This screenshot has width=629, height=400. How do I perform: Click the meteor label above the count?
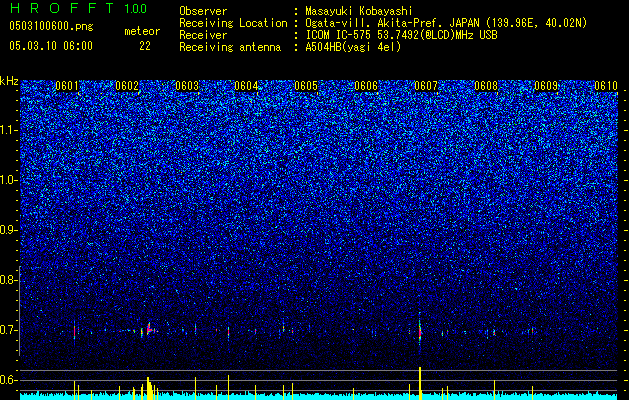(x=142, y=31)
